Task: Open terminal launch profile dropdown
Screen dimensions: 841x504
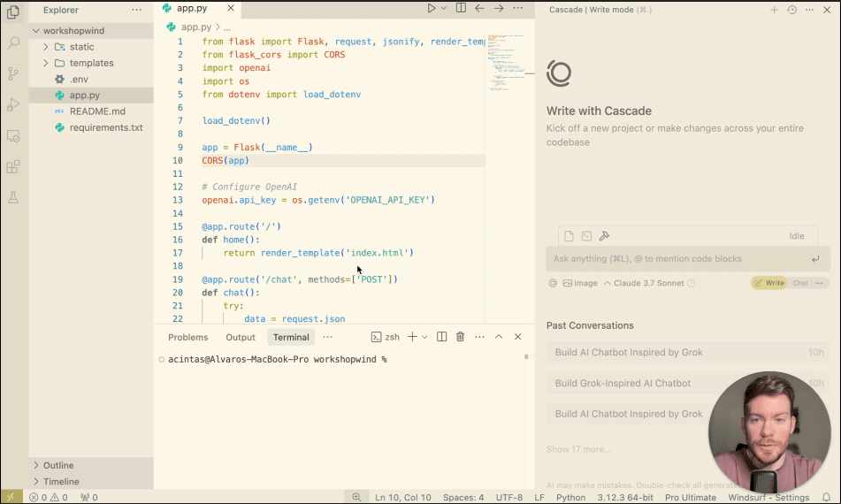Action: (424, 337)
